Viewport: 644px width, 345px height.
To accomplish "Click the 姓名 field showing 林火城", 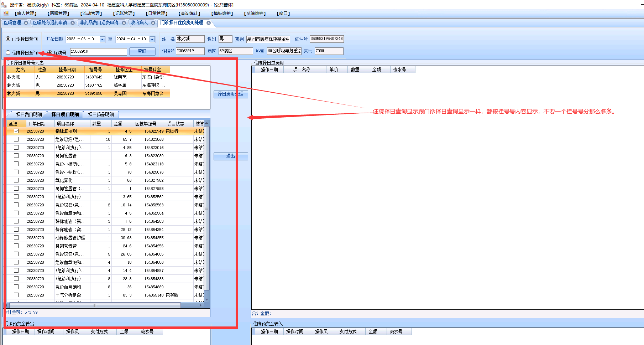I will (190, 39).
